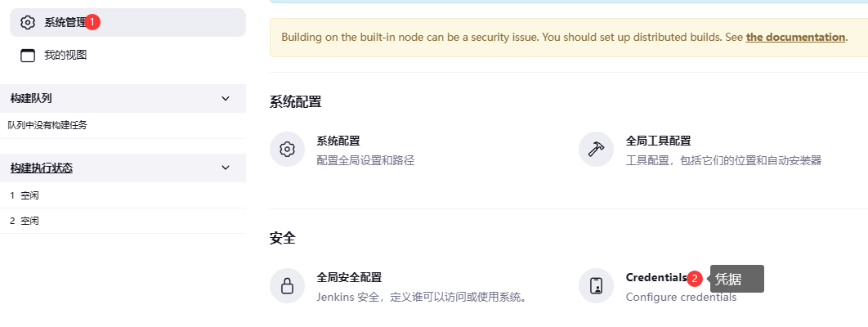The width and height of the screenshot is (868, 327).
Task: Collapse the 构建队列 panel chevron
Action: click(226, 98)
